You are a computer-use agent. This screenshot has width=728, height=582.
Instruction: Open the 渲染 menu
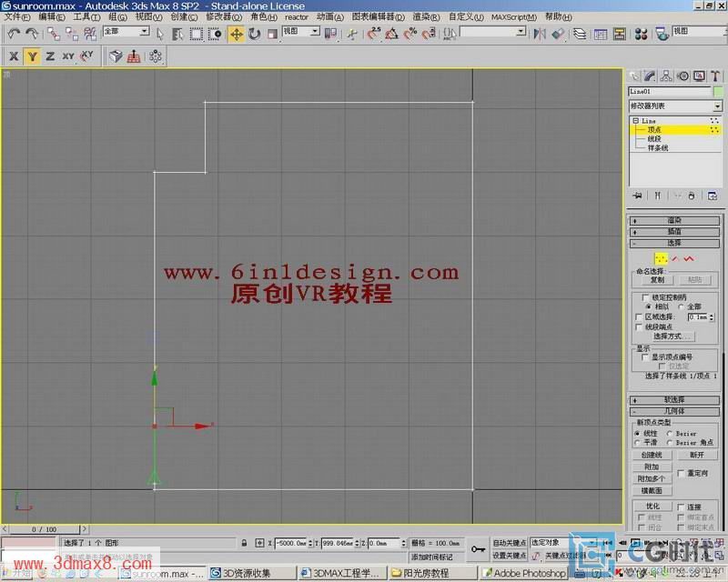coord(426,17)
